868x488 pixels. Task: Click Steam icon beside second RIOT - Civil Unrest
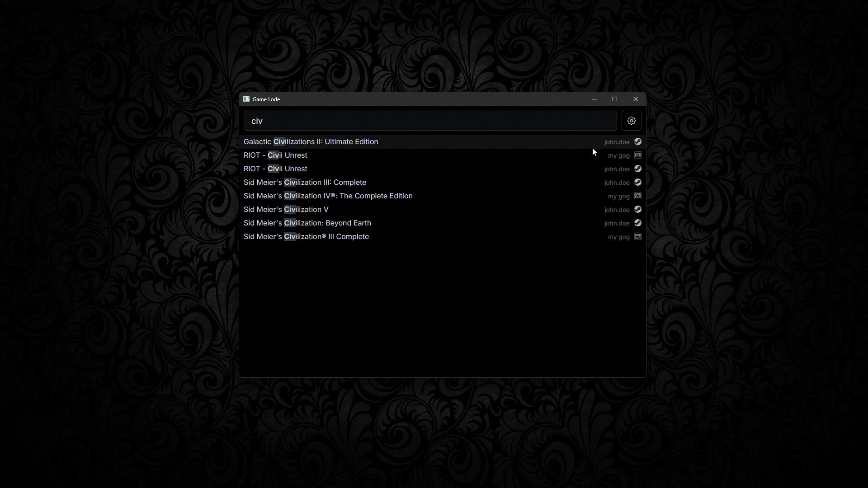click(637, 169)
